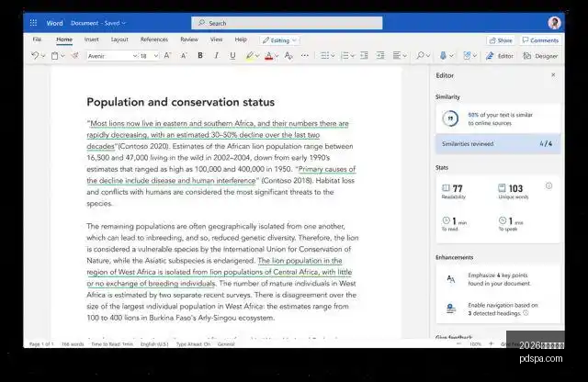Open Similarities reviewed 4/4 section
The height and width of the screenshot is (382, 588).
(498, 143)
